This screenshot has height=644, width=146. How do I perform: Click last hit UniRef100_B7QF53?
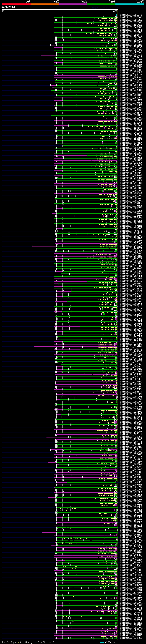pos(131,638)
